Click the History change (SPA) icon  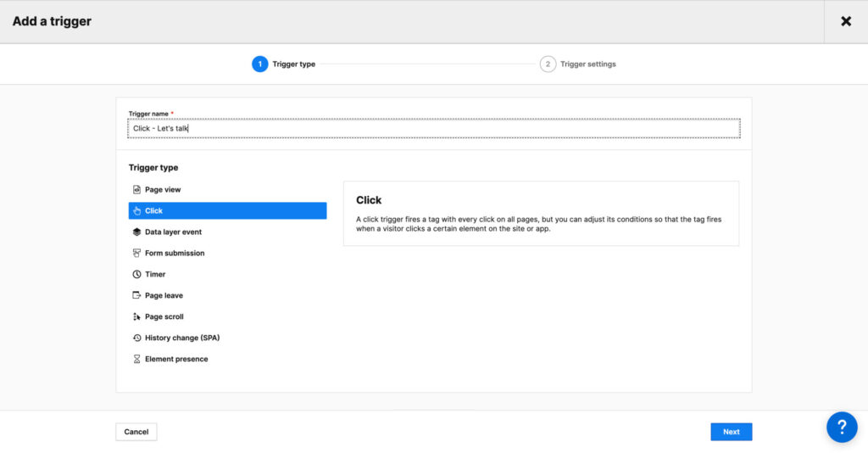[136, 338]
